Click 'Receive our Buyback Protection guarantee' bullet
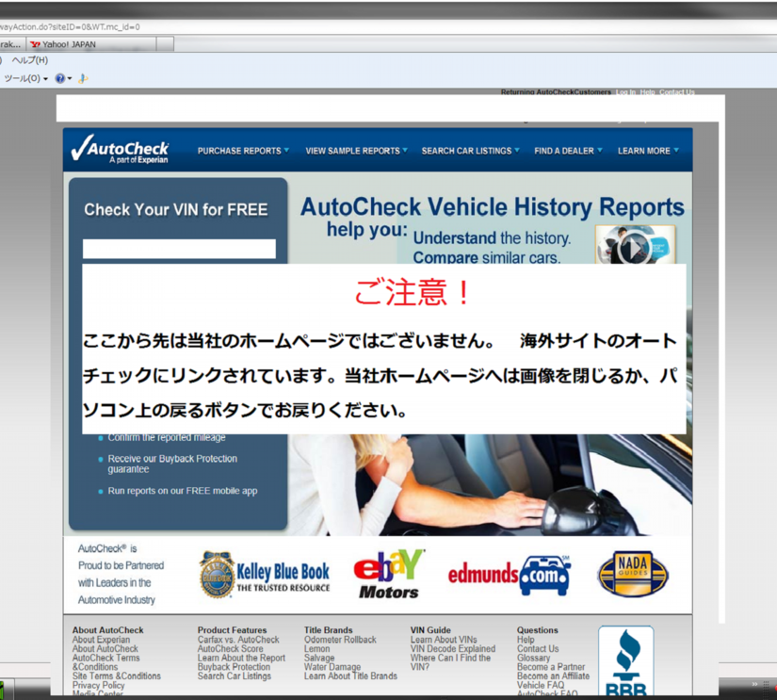This screenshot has width=777, height=700. pos(172,464)
